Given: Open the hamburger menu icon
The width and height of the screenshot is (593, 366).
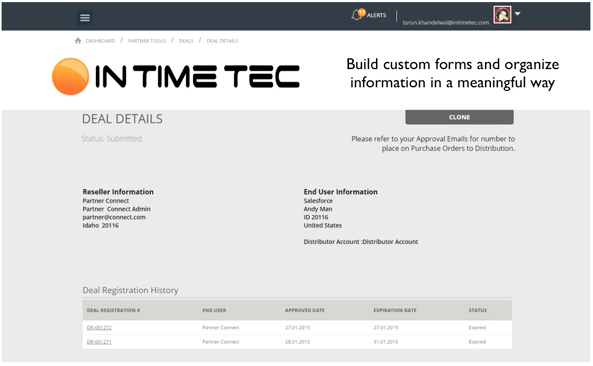Looking at the screenshot, I should click(85, 17).
